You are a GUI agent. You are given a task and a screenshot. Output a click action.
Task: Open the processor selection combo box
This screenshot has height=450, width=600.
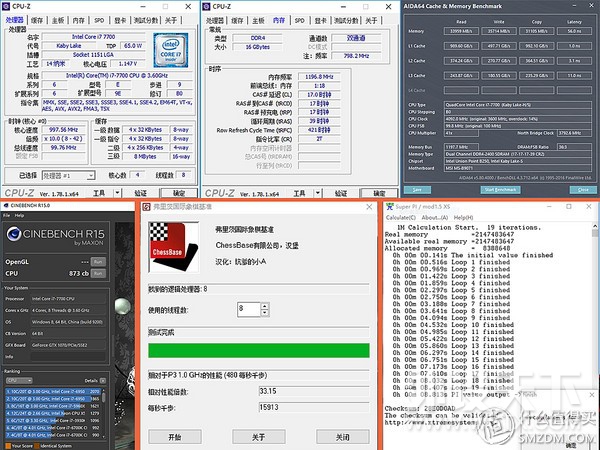point(68,176)
